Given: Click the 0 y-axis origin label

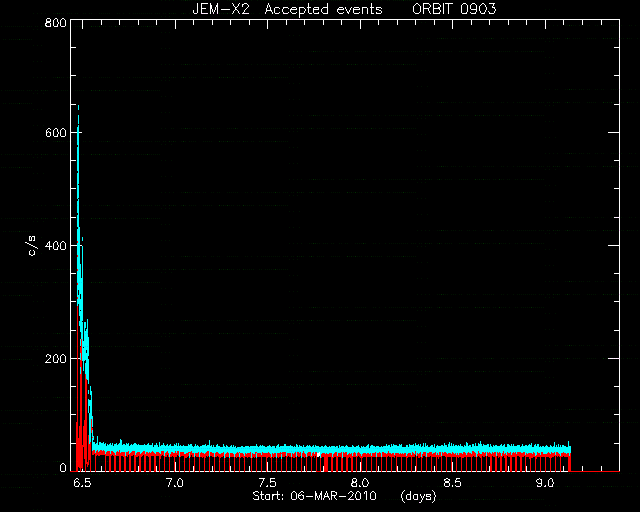Looking at the screenshot, I should coord(63,467).
